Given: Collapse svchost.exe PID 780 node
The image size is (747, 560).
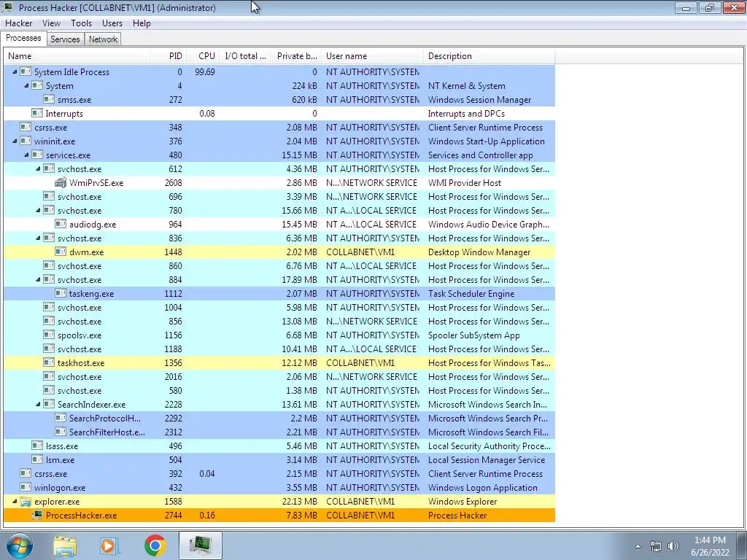Looking at the screenshot, I should 38,211.
